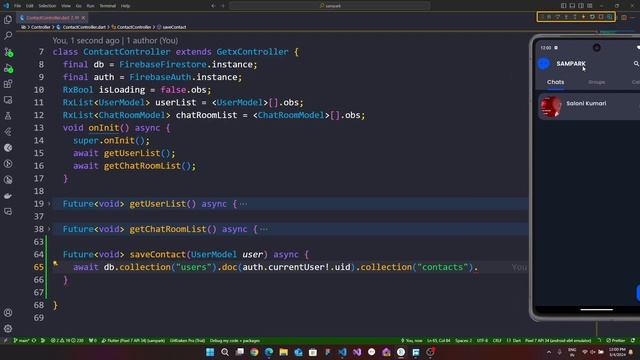Place cursor on line 65 number

pos(39,267)
